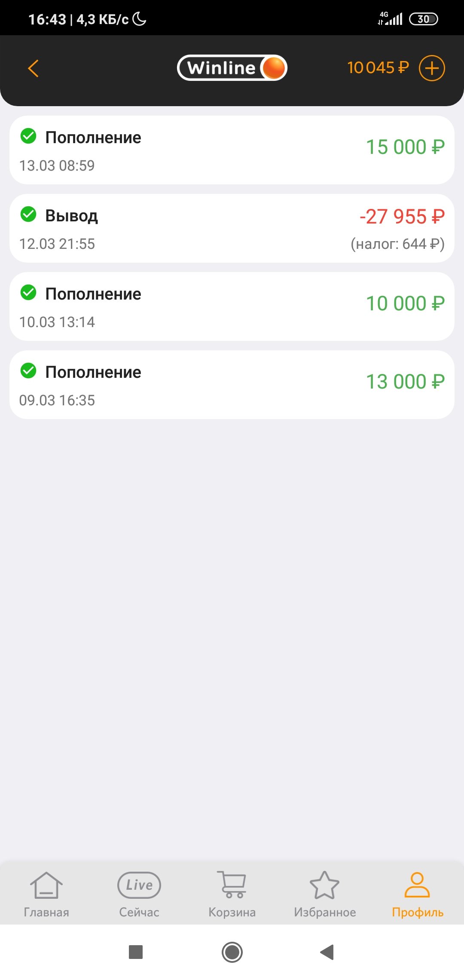This screenshot has width=464, height=980.
Task: Tap green checkmark of 09.03 deposit
Action: pos(28,371)
